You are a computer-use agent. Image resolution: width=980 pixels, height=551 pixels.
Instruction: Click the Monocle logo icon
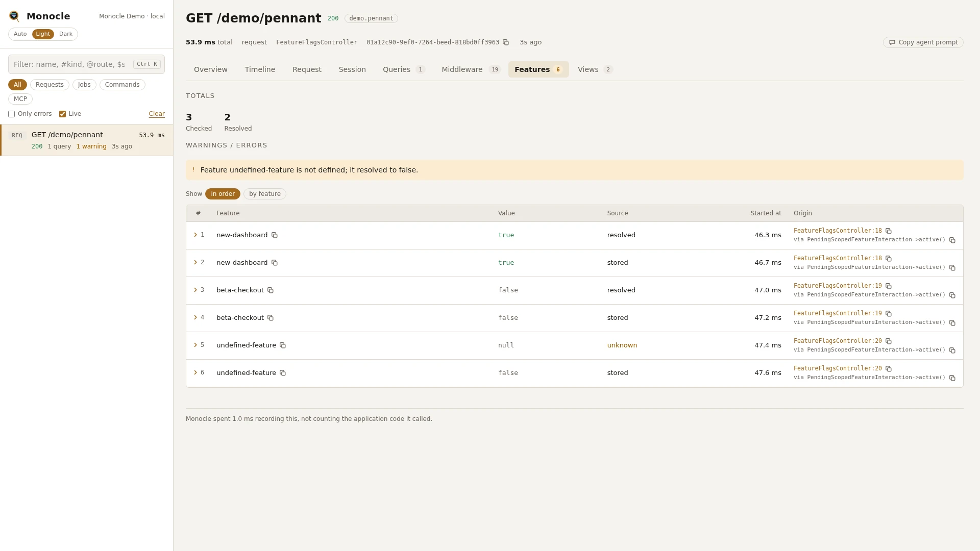click(x=14, y=16)
